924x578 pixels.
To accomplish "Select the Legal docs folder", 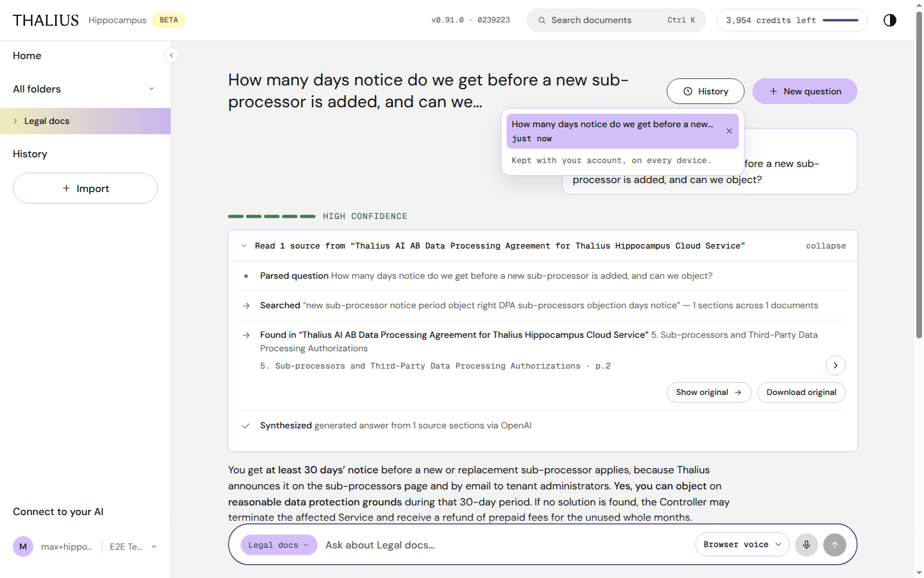I will 85,121.
